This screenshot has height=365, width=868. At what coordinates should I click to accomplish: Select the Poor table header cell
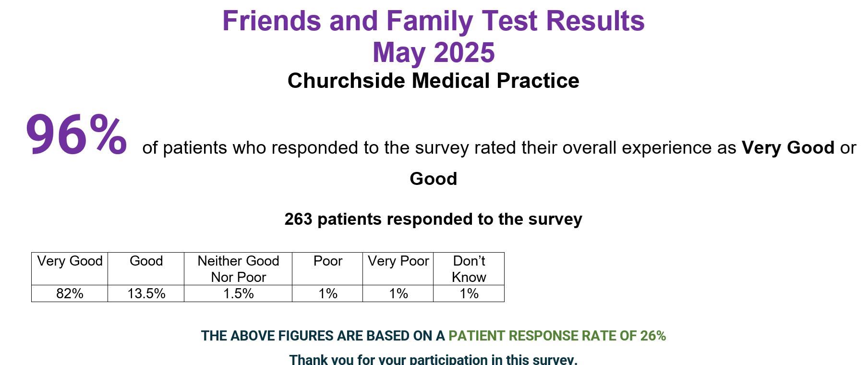coord(327,268)
